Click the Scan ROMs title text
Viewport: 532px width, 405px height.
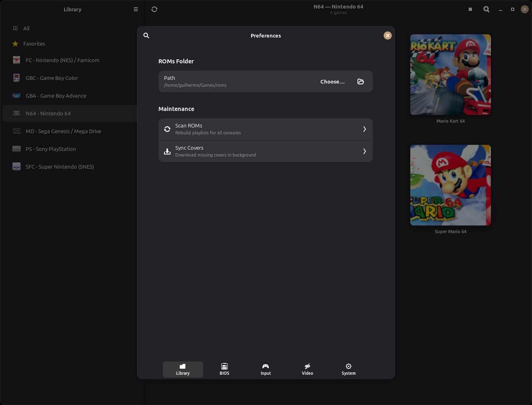(189, 125)
